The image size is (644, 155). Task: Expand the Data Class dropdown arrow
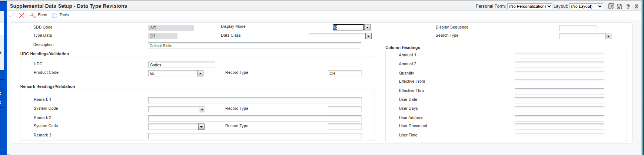(368, 36)
